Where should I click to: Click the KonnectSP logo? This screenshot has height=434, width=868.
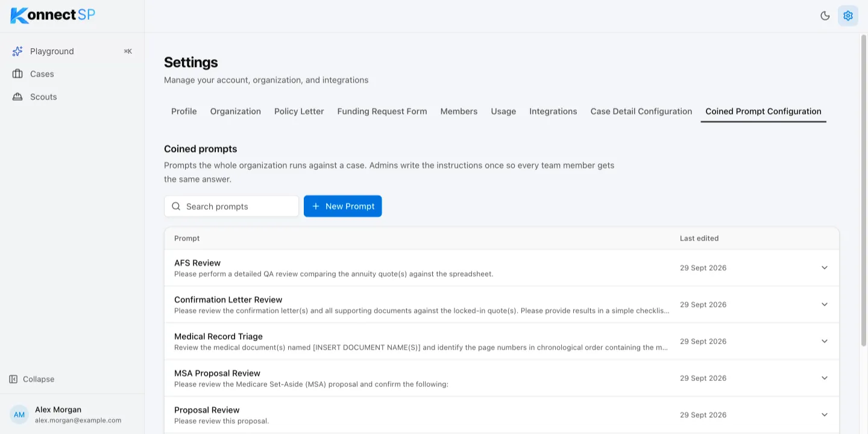click(x=53, y=15)
